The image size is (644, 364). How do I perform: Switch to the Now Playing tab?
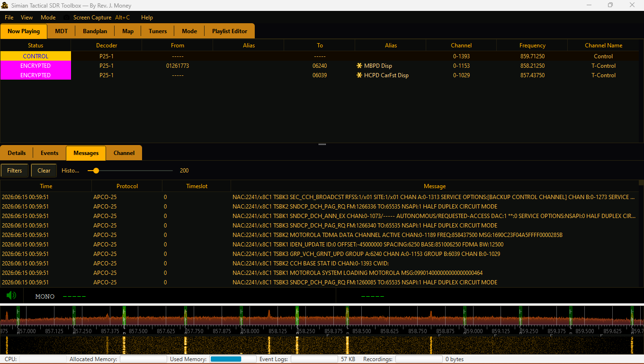click(24, 31)
